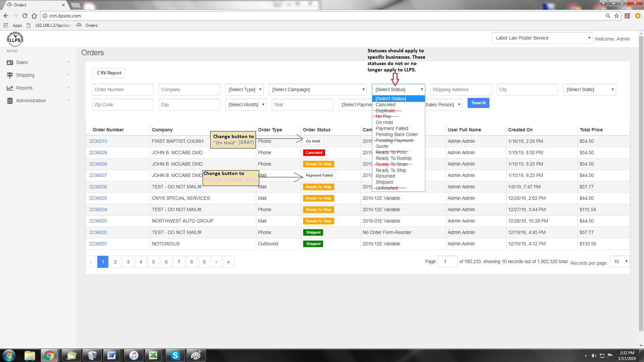Viewport: 644px width, 362px height.
Task: Open Microsoft Word from taskbar
Action: pyautogui.click(x=112, y=355)
